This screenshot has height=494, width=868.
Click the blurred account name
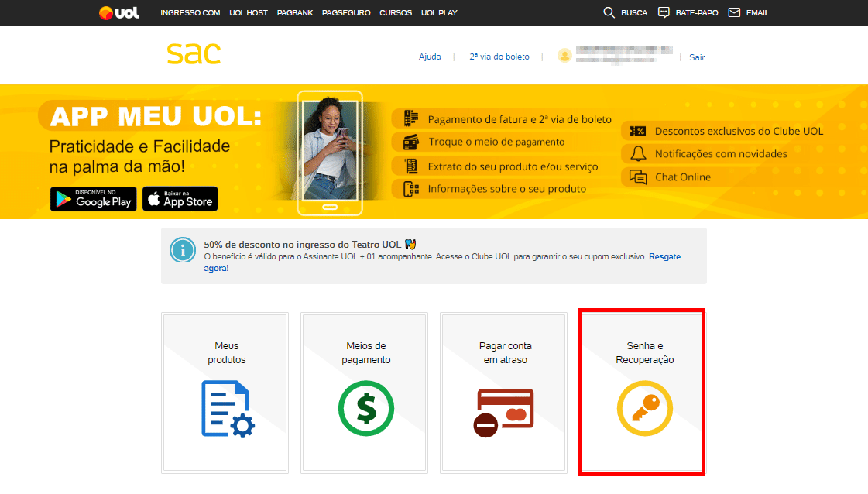(x=624, y=54)
